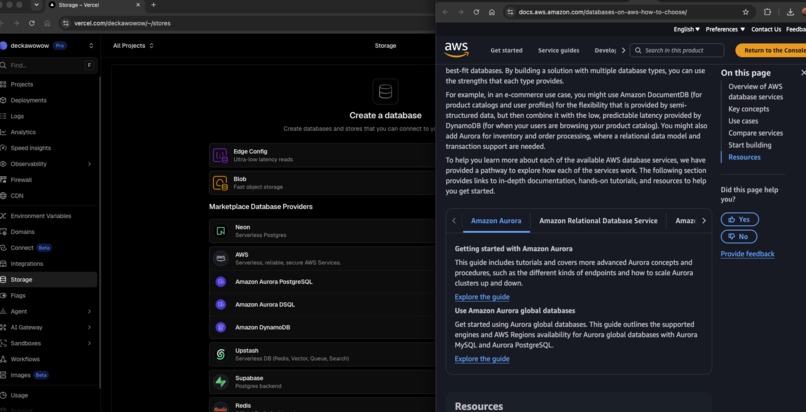806x412 pixels.
Task: Bookmark the AWS docs page with star
Action: [x=745, y=12]
